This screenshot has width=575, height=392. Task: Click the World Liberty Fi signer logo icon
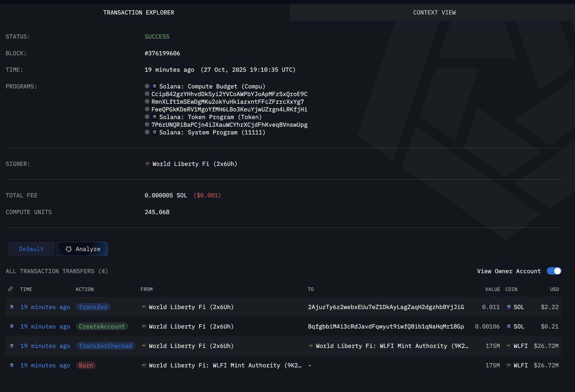click(x=147, y=164)
